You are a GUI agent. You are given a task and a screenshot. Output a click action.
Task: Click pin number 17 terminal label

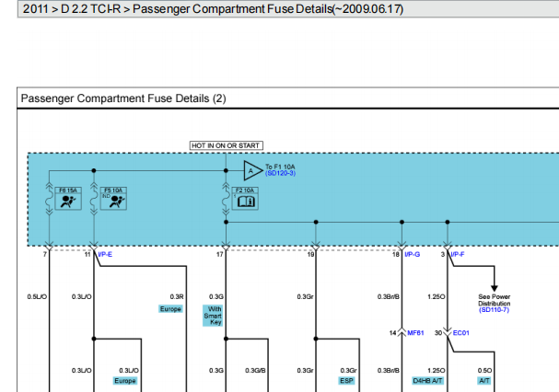click(219, 255)
